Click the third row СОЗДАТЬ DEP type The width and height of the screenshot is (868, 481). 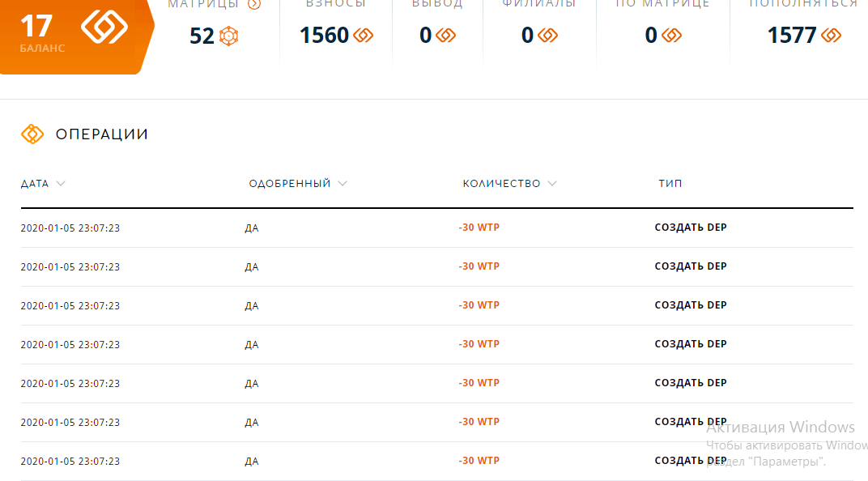coord(691,305)
